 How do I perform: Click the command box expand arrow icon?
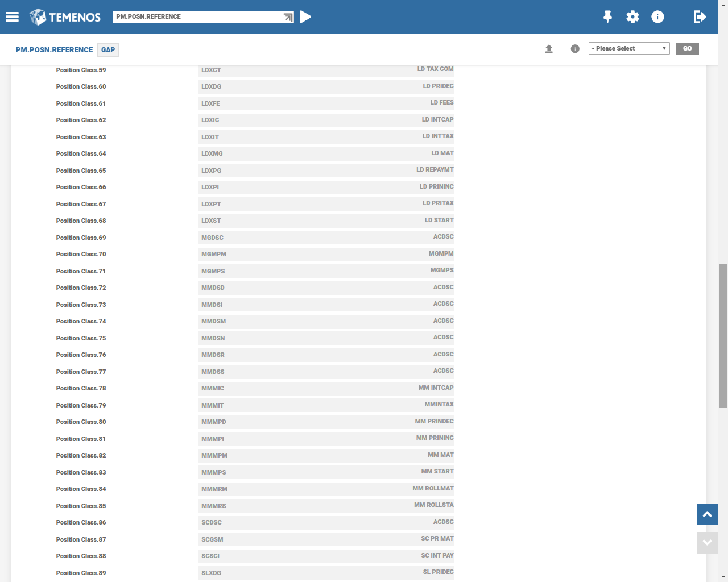288,18
